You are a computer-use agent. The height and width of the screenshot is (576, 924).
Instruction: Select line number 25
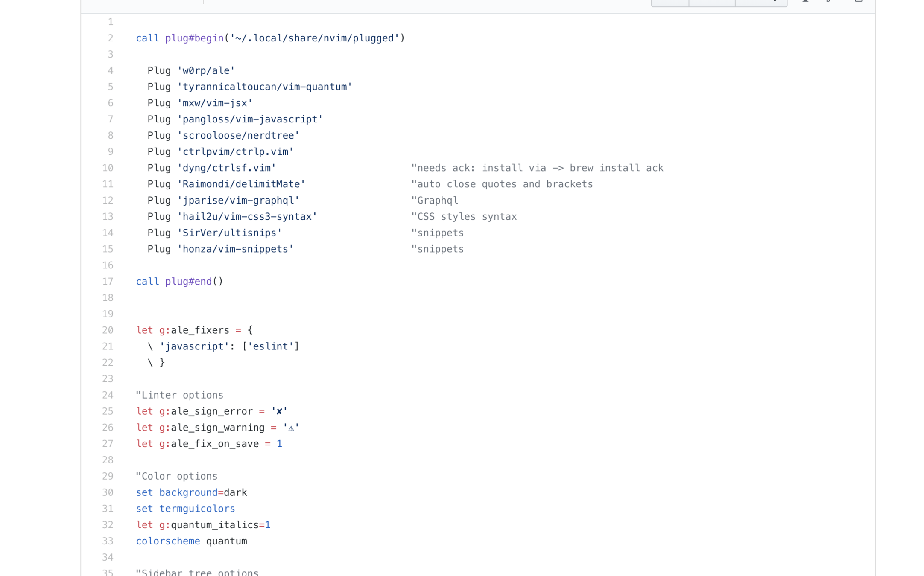tap(108, 411)
